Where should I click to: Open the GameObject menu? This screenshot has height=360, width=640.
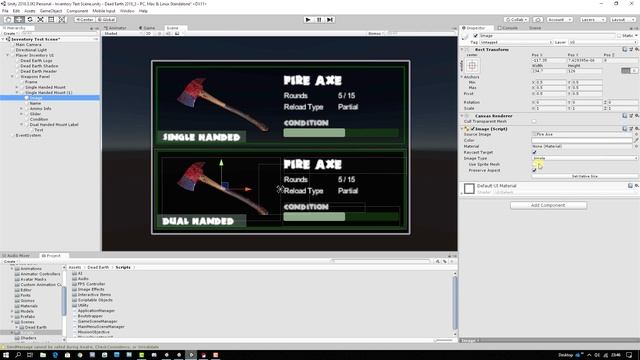pos(51,11)
